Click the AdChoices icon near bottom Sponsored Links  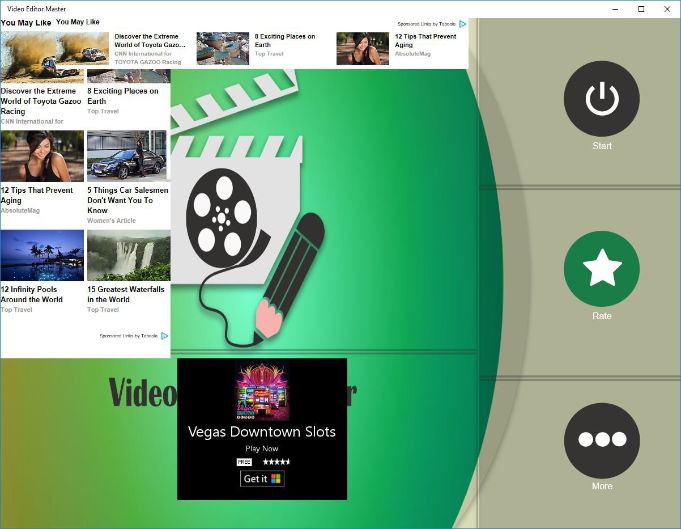coord(164,336)
